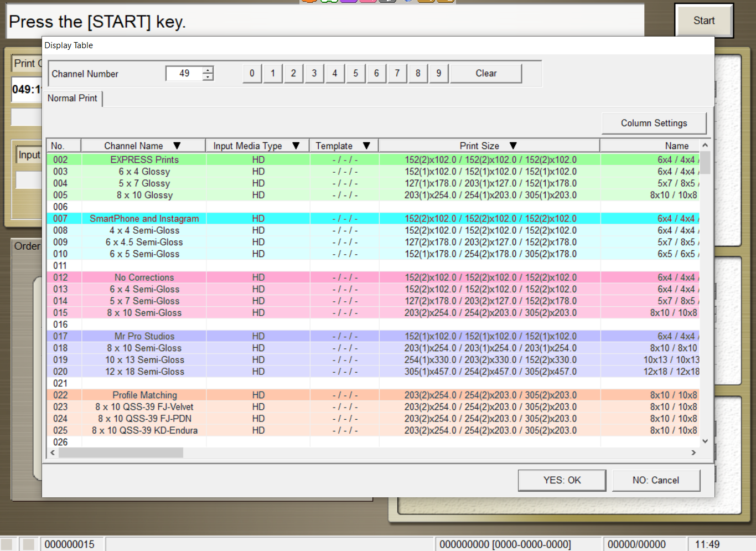Click empty channel row 006
The image size is (756, 551).
(x=374, y=207)
